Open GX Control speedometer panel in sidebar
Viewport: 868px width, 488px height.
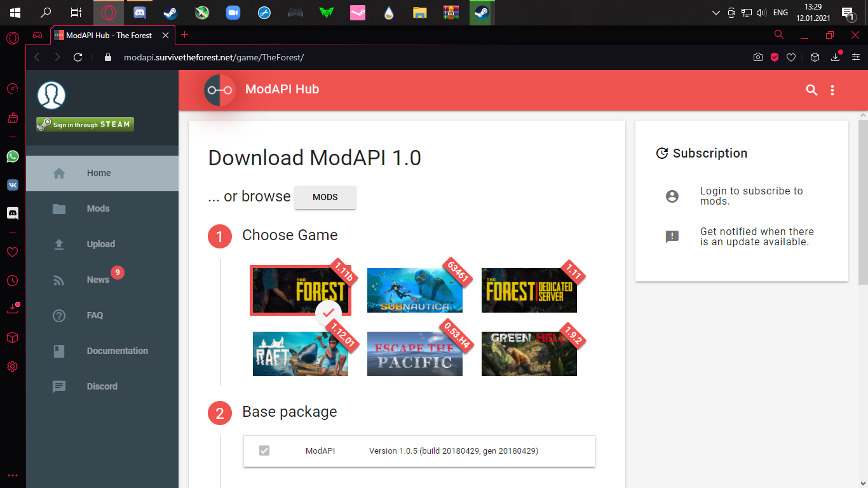(12, 88)
